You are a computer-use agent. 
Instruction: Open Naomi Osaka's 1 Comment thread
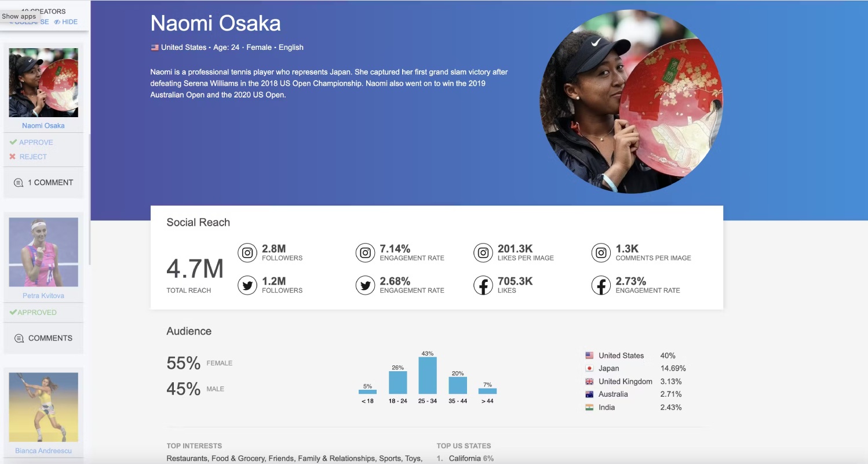43,182
